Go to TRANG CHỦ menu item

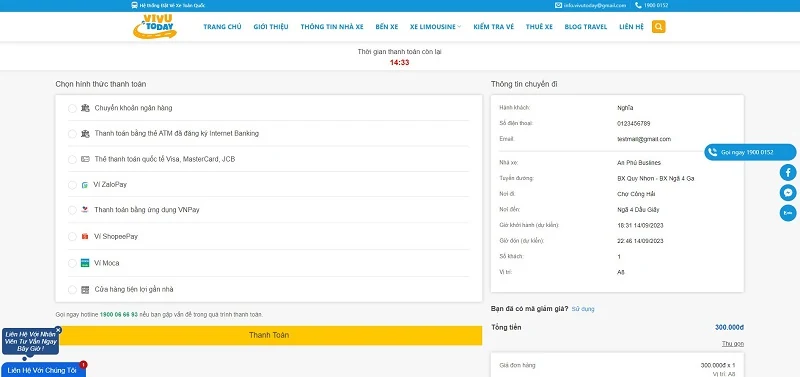(x=222, y=27)
